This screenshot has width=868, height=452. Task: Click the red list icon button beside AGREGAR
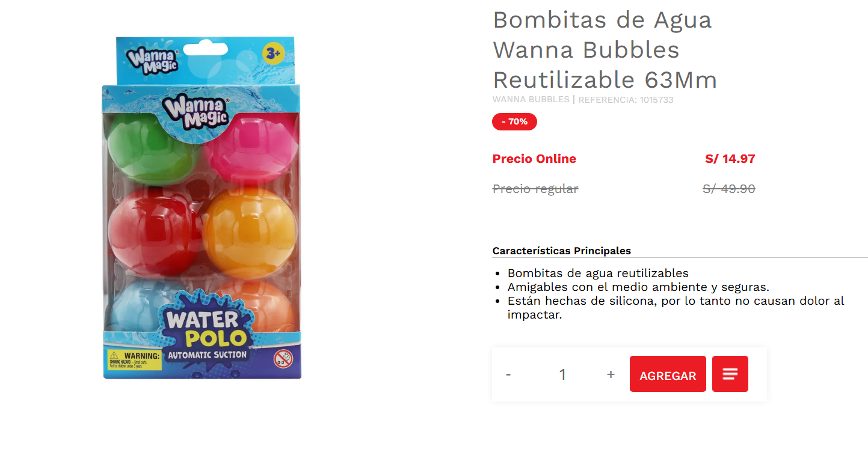(x=730, y=374)
